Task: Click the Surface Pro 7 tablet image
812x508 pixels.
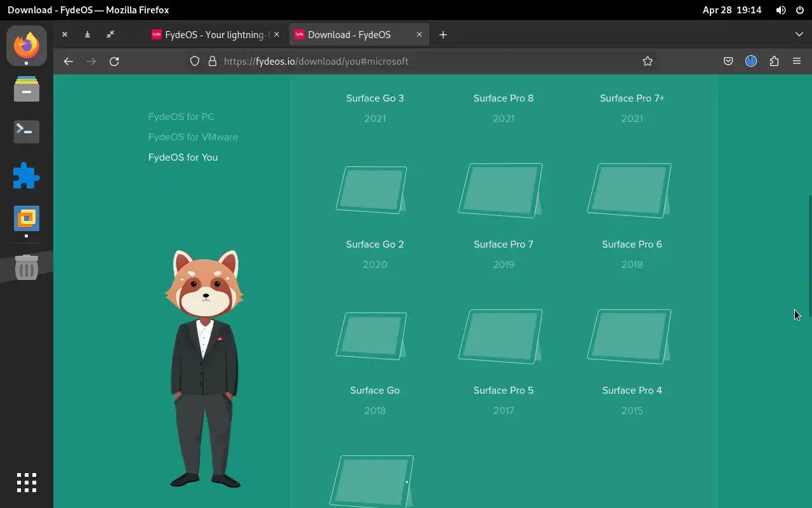Action: pos(501,190)
